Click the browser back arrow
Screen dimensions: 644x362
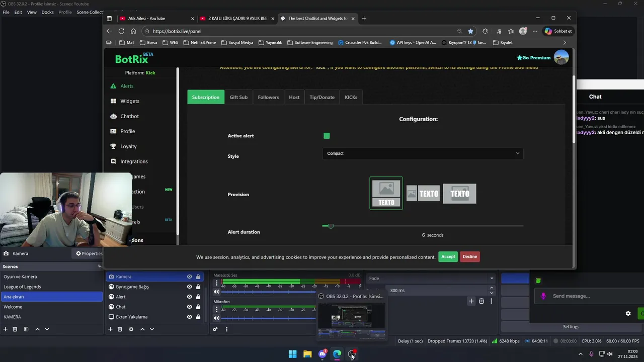[109, 31]
